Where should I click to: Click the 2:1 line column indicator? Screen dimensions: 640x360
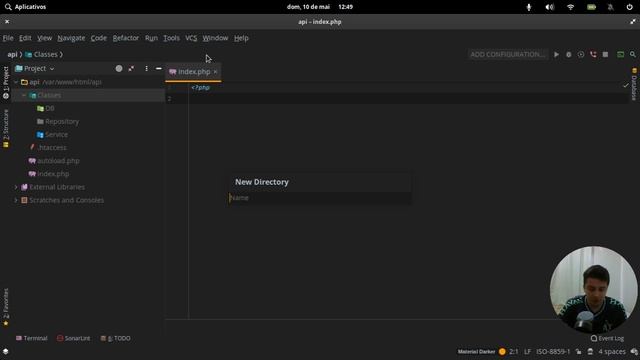[513, 351]
